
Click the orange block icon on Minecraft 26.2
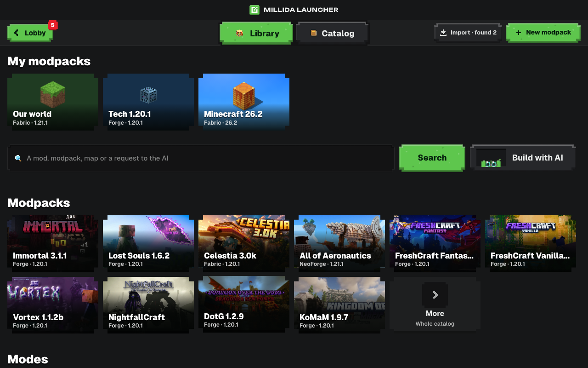pyautogui.click(x=244, y=96)
